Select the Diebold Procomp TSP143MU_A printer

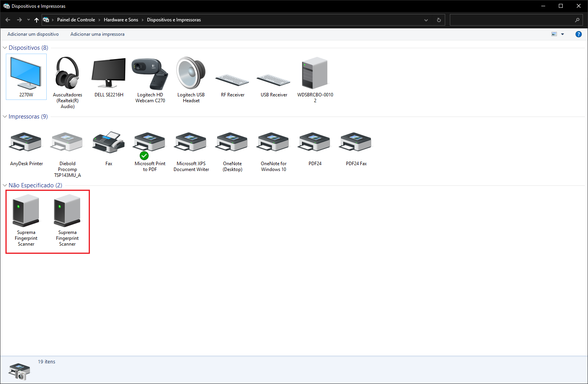(x=67, y=143)
